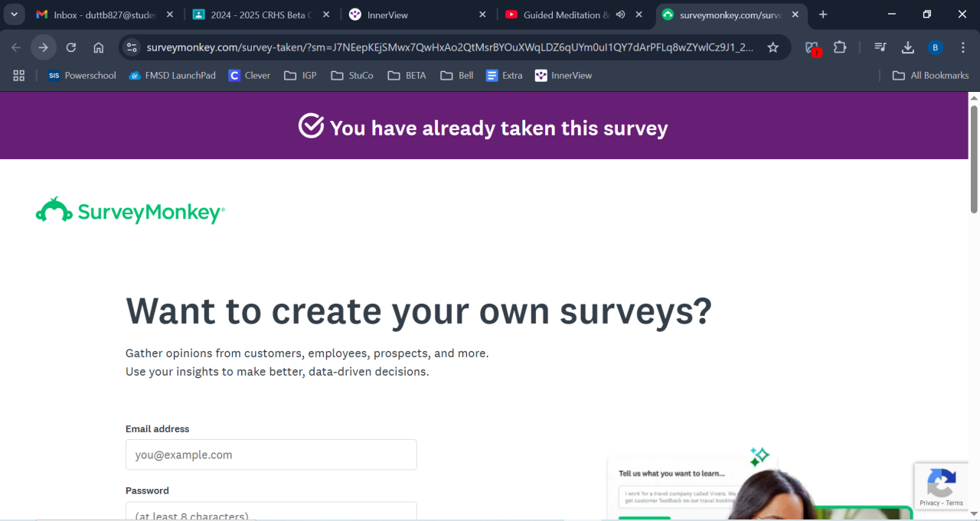Close the Guided Meditation tab

pyautogui.click(x=639, y=15)
